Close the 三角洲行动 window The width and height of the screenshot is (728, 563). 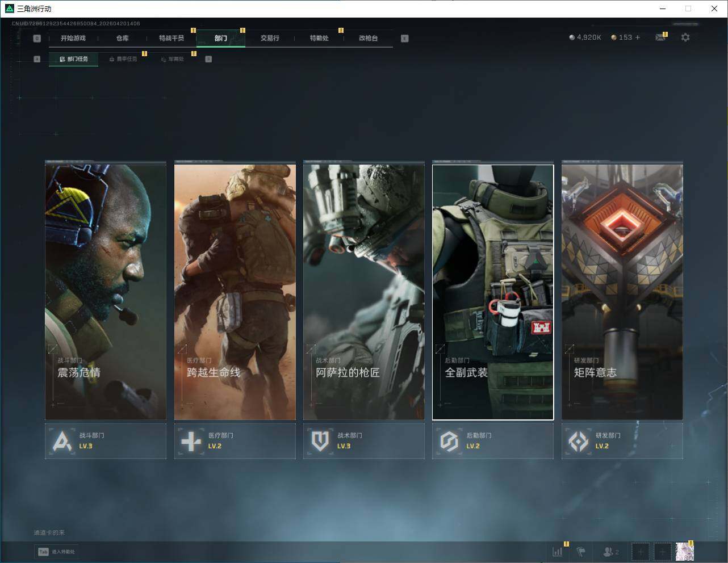pyautogui.click(x=714, y=9)
